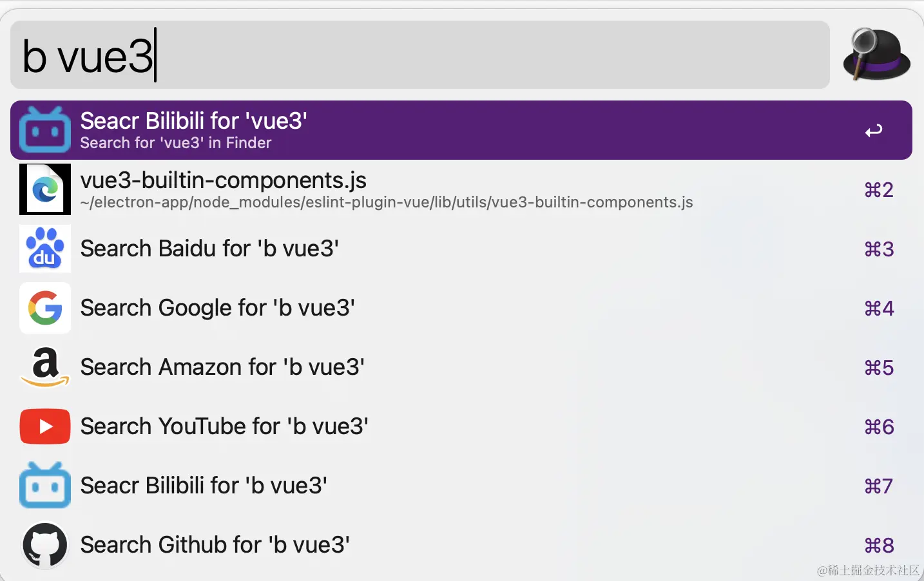Click the Baidu paw icon
The width and height of the screenshot is (924, 581).
45,249
